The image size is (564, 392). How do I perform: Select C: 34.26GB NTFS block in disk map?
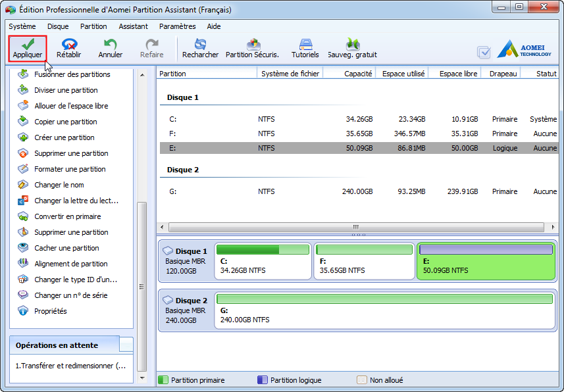click(263, 261)
